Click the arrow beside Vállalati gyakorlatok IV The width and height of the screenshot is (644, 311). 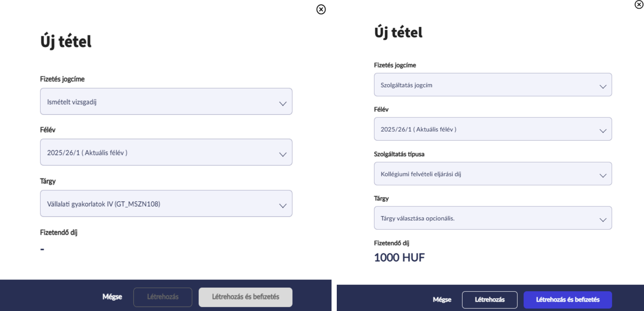283,206
